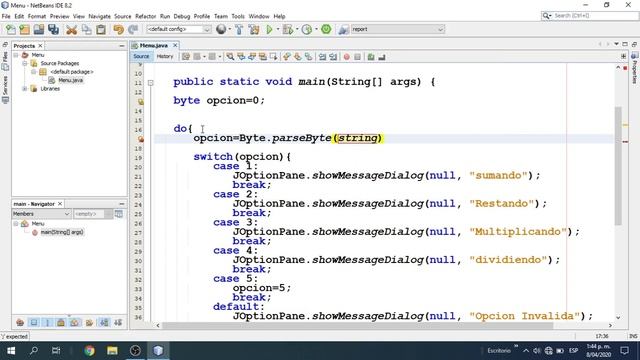
Task: Click the horizontal editor scrollbar
Action: point(358,325)
